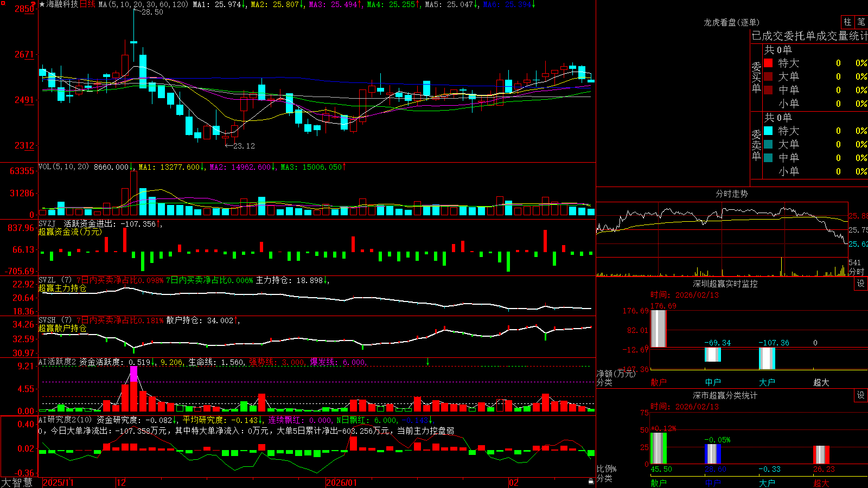The image size is (868, 488).
Task: Click the 23.12 low price annotation
Action: 244,146
